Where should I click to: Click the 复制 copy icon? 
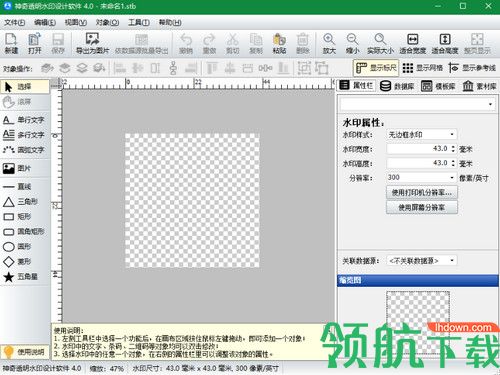pos(256,43)
